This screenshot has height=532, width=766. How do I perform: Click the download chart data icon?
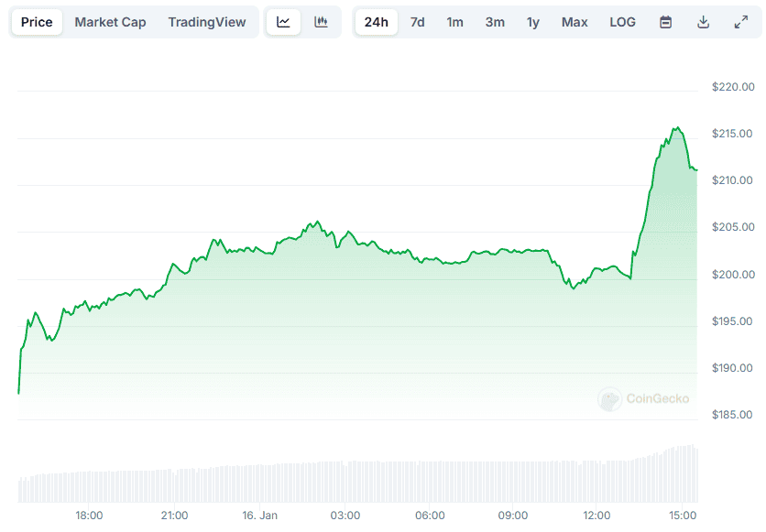click(704, 22)
